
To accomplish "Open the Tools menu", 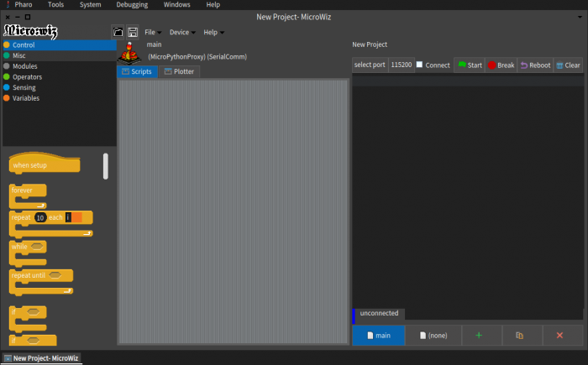I will click(56, 5).
